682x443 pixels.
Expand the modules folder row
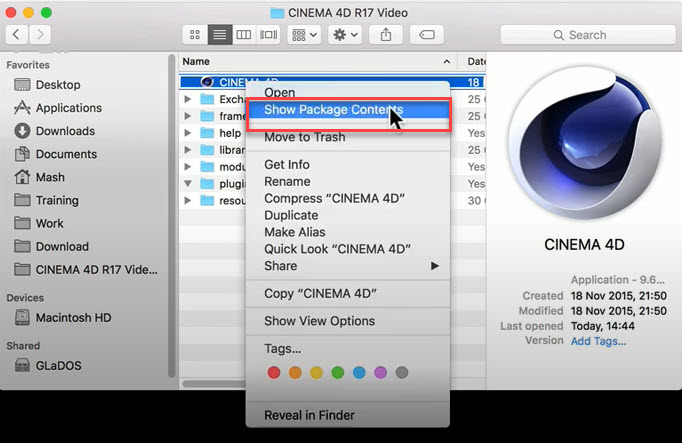187,167
